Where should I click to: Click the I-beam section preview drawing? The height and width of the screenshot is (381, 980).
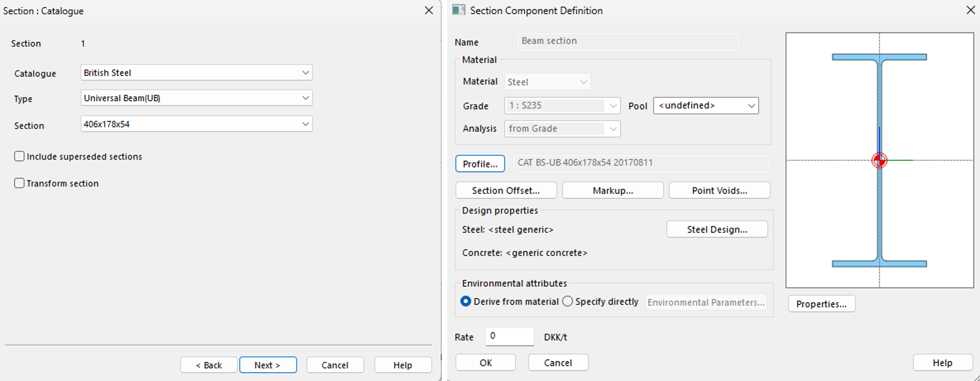pyautogui.click(x=879, y=95)
